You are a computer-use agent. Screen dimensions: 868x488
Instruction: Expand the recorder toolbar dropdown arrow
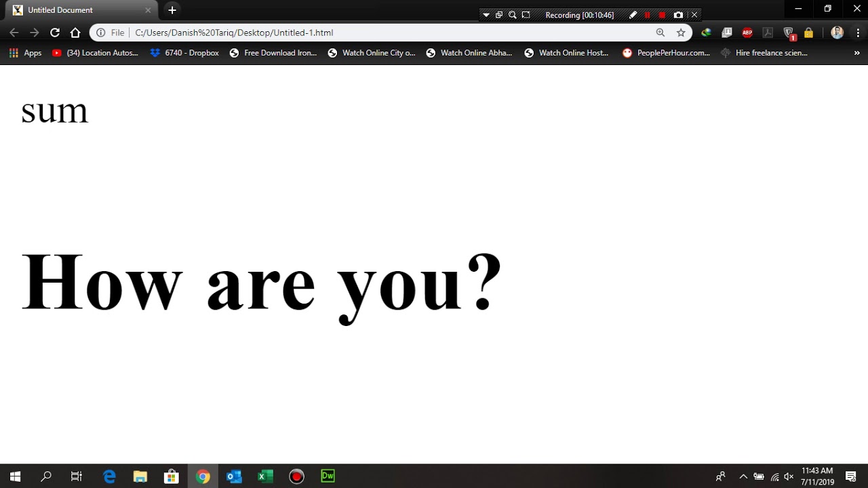486,15
